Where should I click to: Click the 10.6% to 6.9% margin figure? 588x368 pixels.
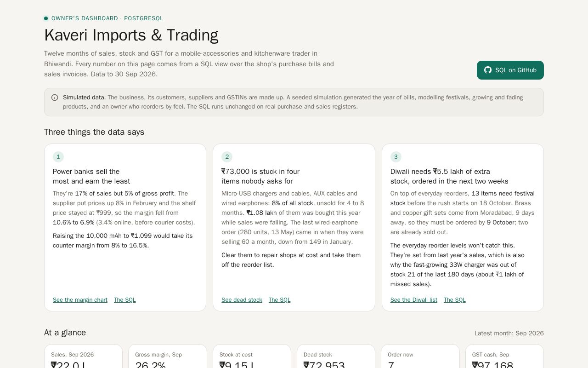click(73, 223)
